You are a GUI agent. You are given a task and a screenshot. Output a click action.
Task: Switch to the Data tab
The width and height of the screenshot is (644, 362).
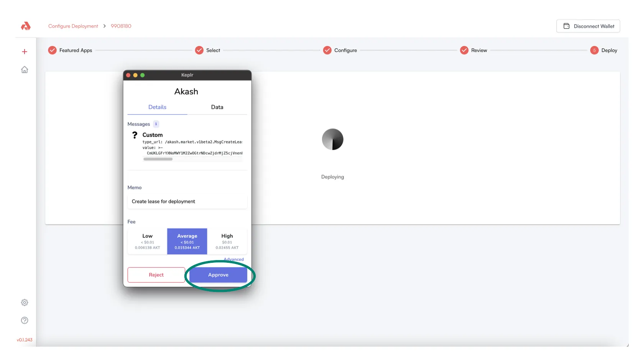tap(217, 107)
